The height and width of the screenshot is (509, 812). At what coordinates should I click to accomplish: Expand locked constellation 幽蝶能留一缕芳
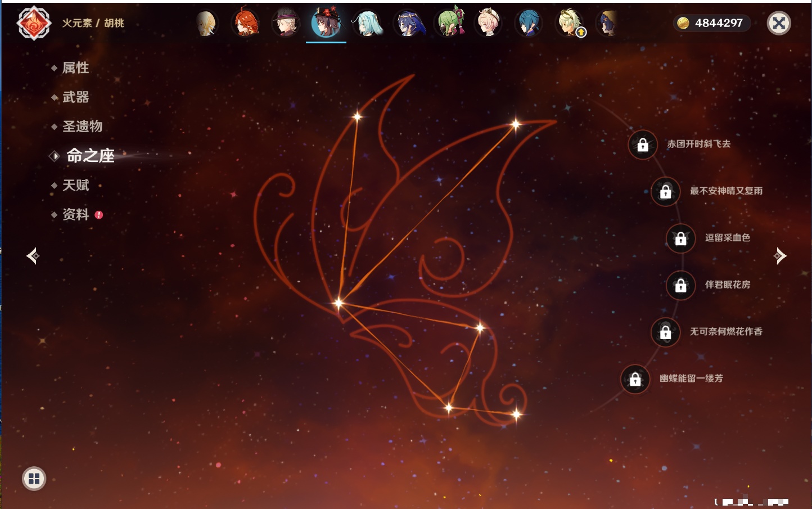point(635,379)
